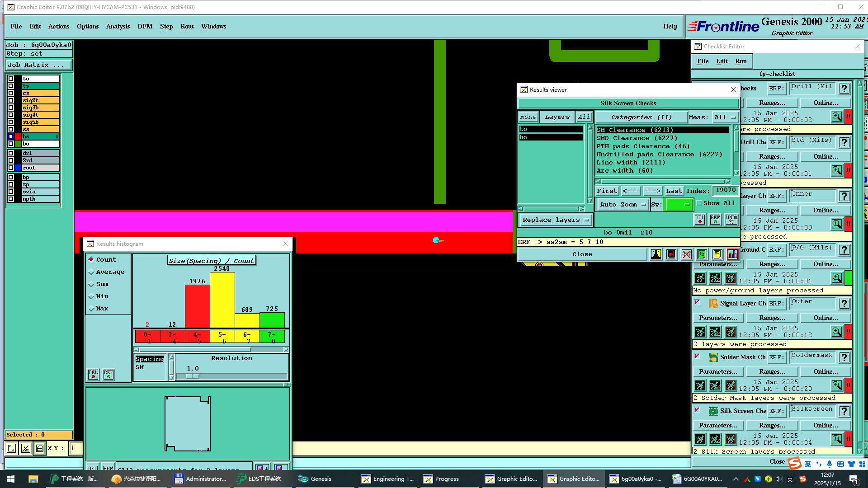Image resolution: width=868 pixels, height=488 pixels.
Task: Open Solder Mask Checks results magnifier icon
Action: (x=837, y=385)
